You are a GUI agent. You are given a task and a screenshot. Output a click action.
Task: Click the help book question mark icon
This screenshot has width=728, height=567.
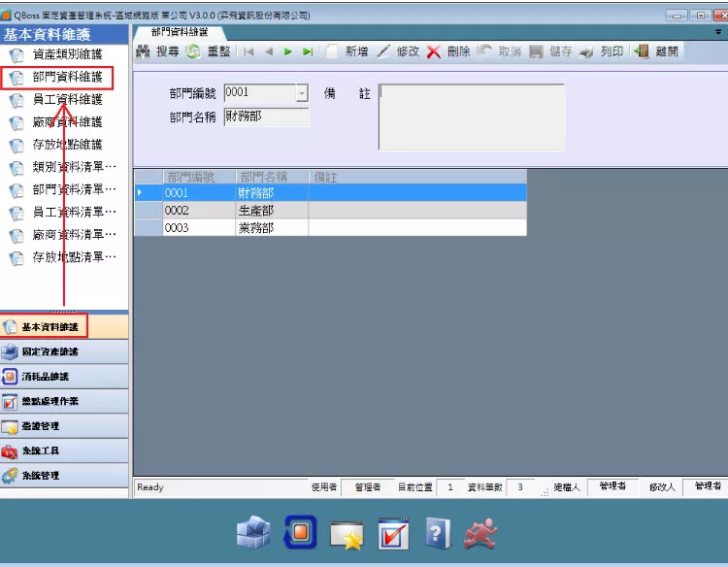pos(439,533)
